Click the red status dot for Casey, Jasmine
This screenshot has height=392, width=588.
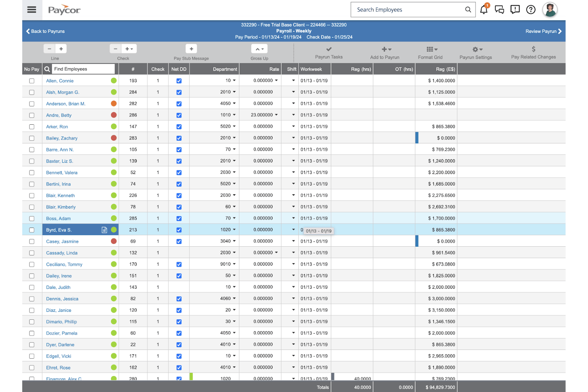tap(114, 241)
